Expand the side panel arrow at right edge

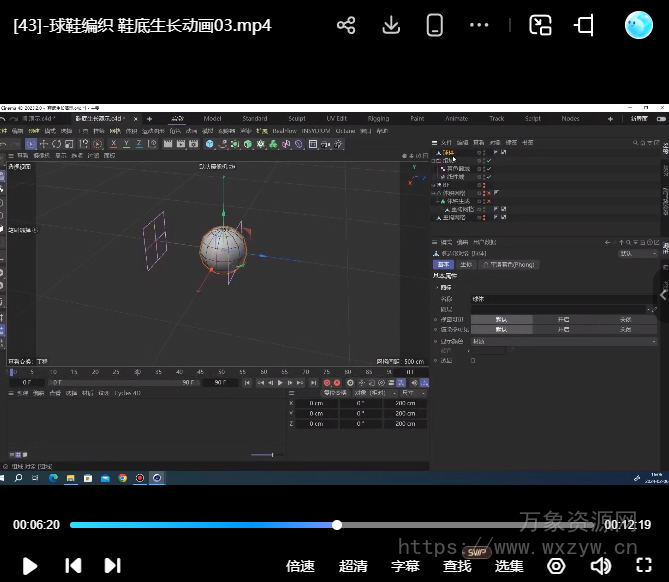click(x=661, y=295)
